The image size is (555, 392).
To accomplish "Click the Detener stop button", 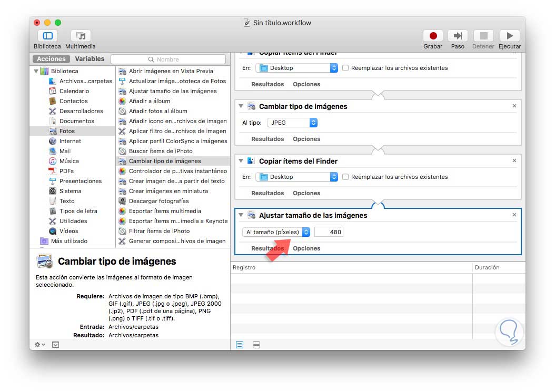I will coord(483,36).
